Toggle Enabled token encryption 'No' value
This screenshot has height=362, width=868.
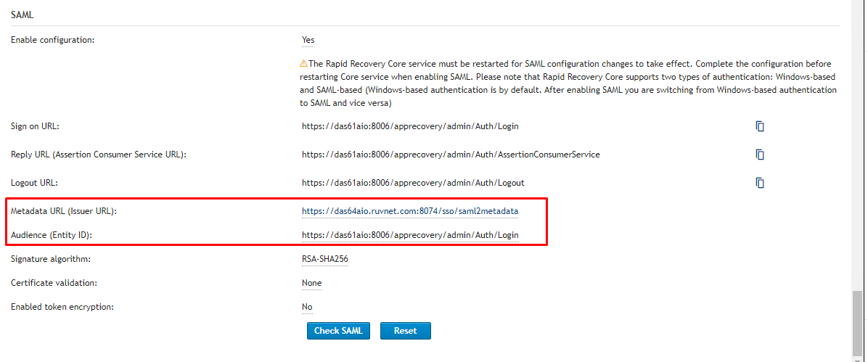tap(307, 307)
